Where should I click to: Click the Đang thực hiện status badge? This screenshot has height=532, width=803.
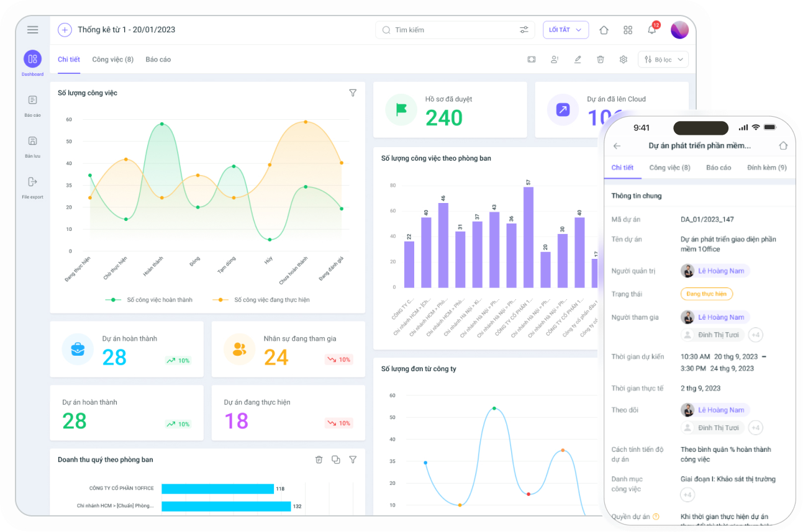point(706,294)
